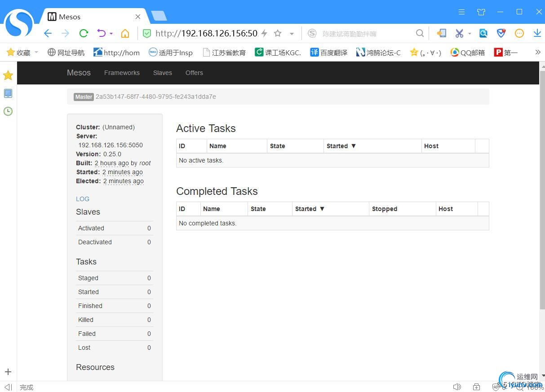The width and height of the screenshot is (545, 392).
Task: Open the Frameworks menu item
Action: click(x=122, y=73)
